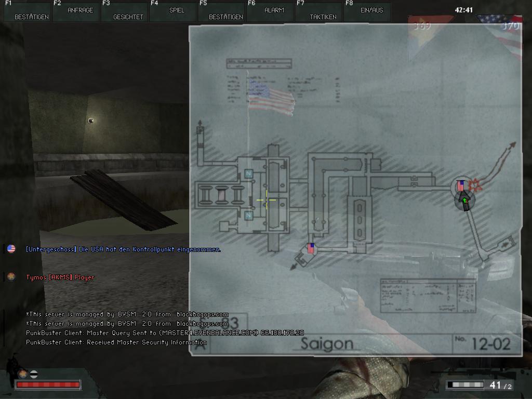Viewport: 532px width, 399px height.
Task: Click the lower N marker on map
Action: [249, 215]
